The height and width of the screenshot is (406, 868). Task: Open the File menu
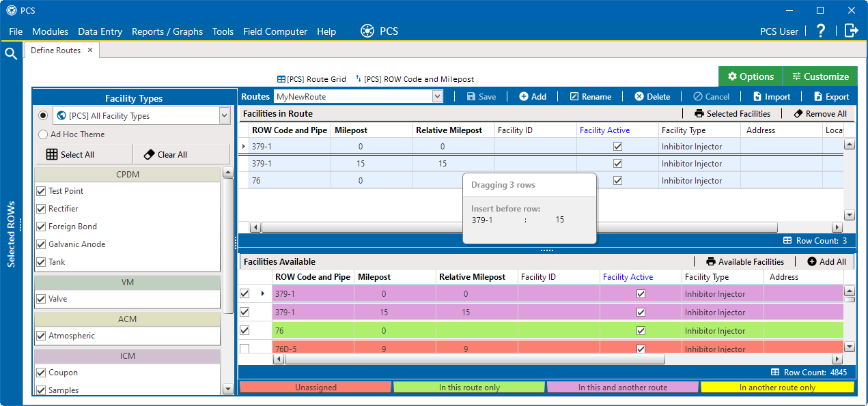point(16,31)
